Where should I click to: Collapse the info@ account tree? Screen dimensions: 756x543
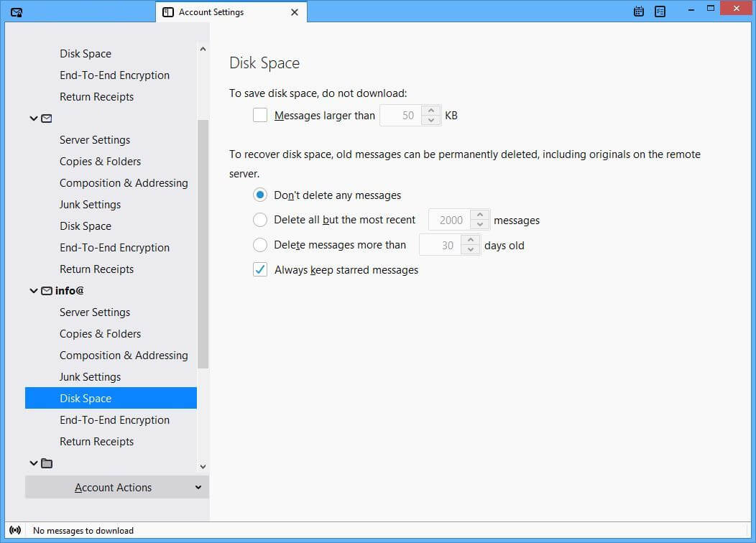33,290
